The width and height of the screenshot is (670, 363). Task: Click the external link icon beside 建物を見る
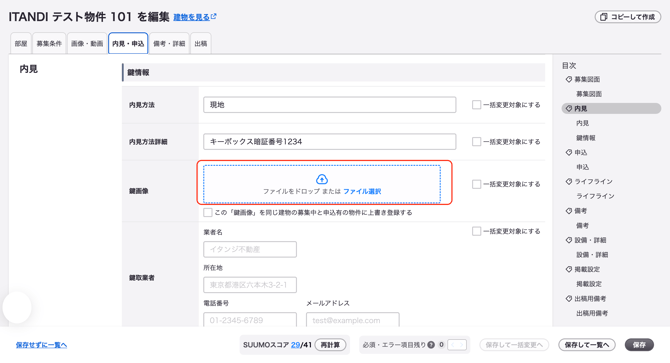point(214,16)
